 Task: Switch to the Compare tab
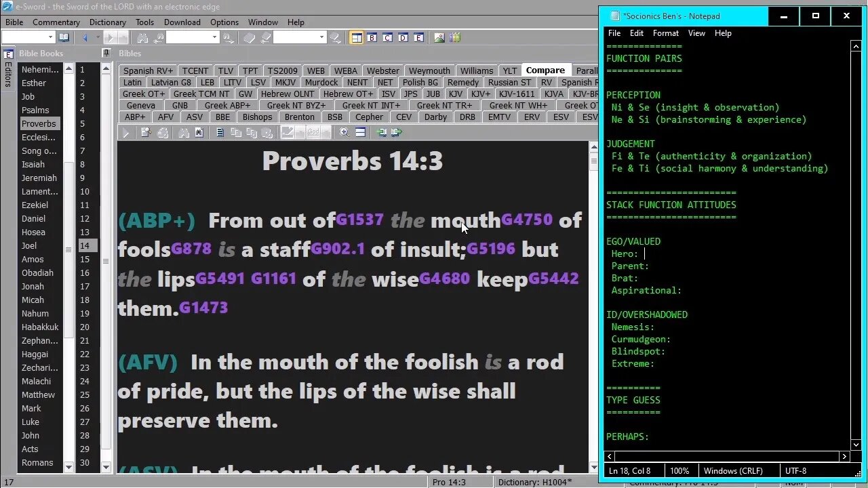(545, 70)
